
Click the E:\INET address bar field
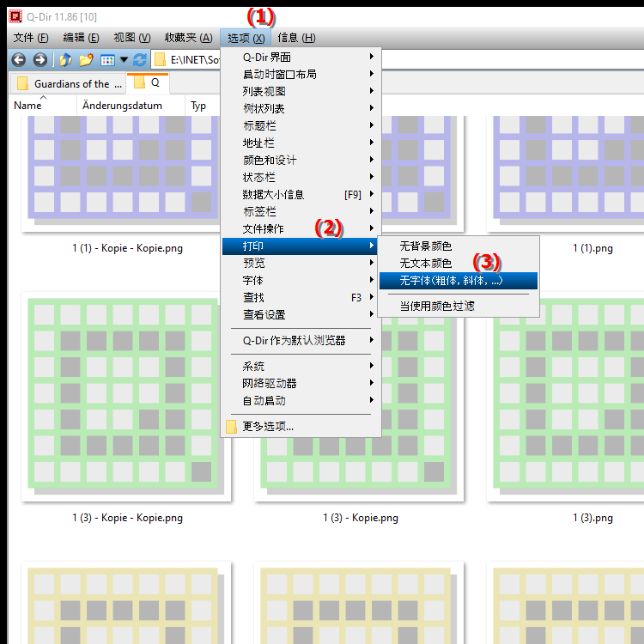pos(195,60)
